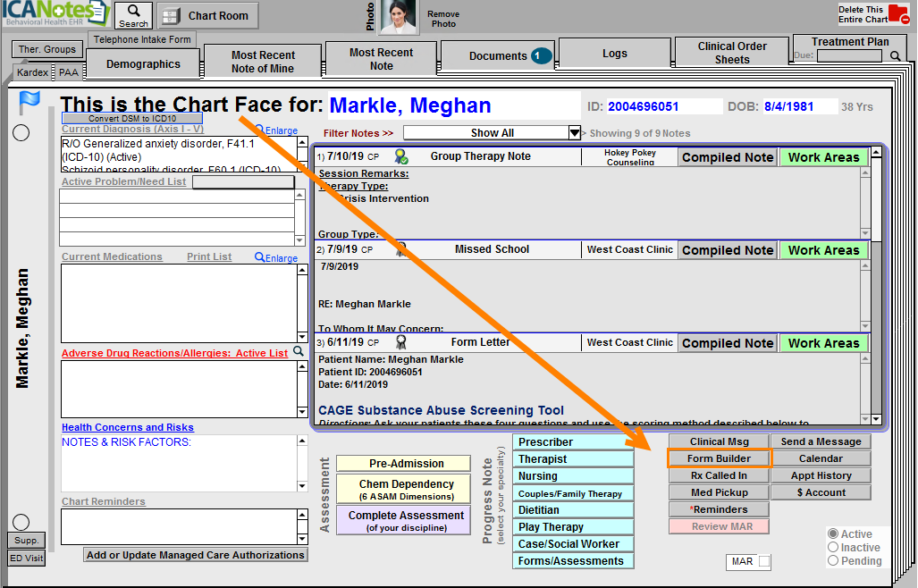The height and width of the screenshot is (588, 918).
Task: Select the Inactive radio button
Action: coord(833,548)
